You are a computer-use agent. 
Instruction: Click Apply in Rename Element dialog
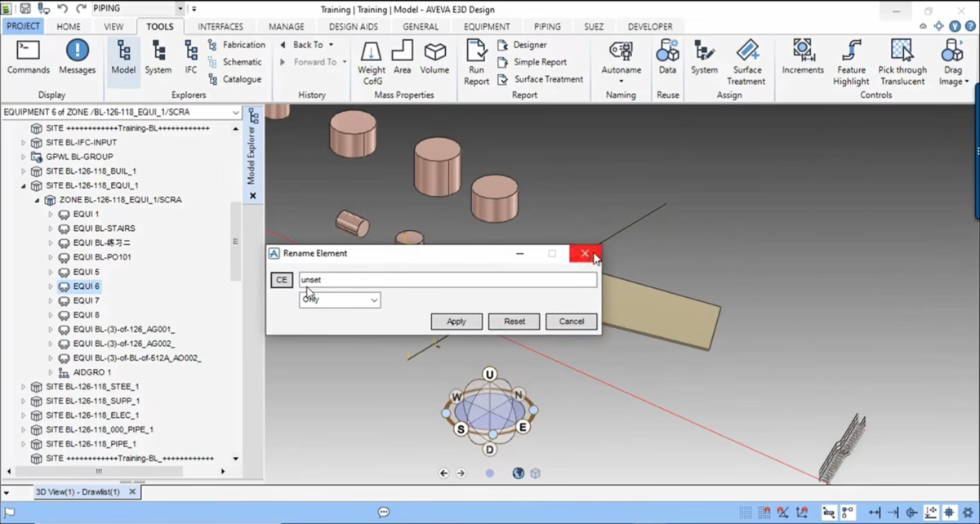[x=457, y=322]
